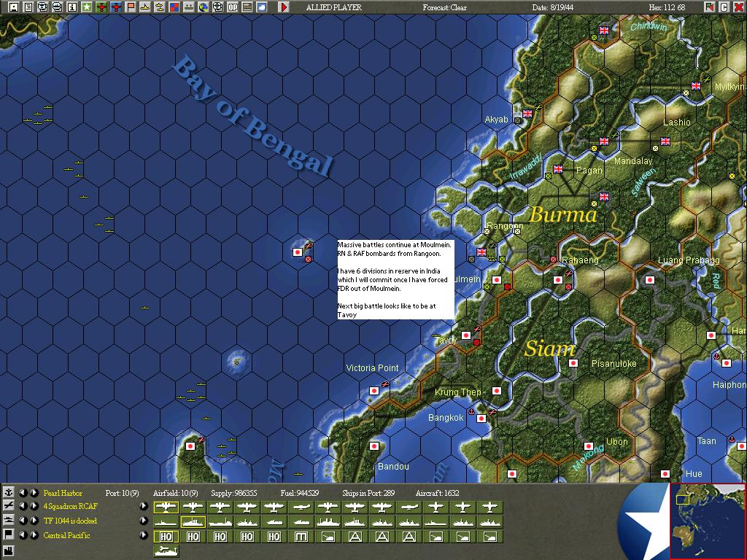The height and width of the screenshot is (560, 747).
Task: Click the 'TF 1044 is docked' label
Action: point(70,521)
